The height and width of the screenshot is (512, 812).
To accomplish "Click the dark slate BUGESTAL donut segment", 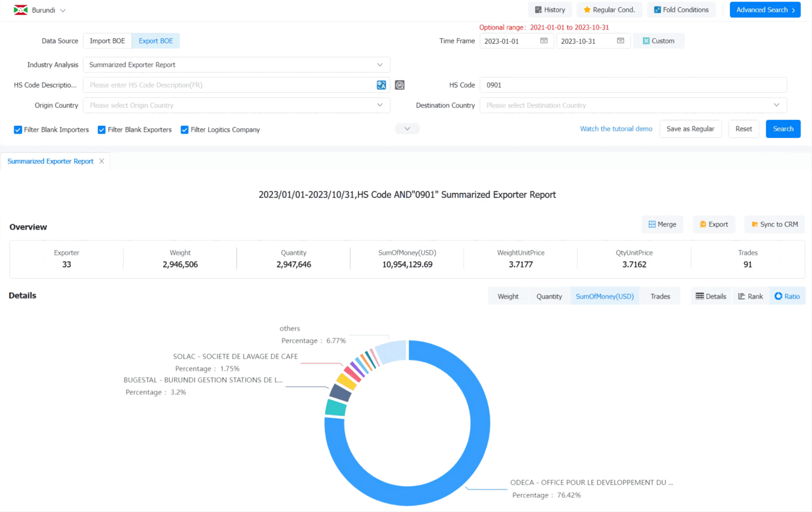I will [340, 392].
